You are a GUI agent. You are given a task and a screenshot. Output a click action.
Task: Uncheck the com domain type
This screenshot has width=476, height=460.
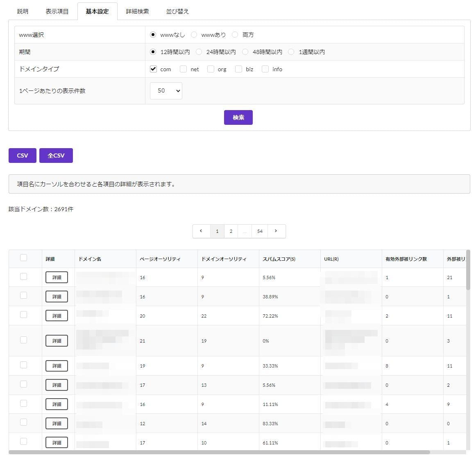[x=153, y=69]
